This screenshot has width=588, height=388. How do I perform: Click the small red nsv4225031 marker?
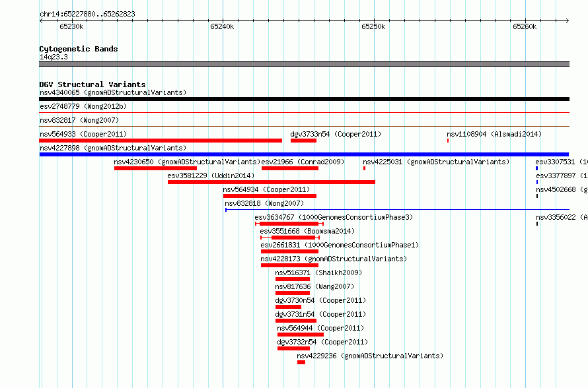(365, 168)
